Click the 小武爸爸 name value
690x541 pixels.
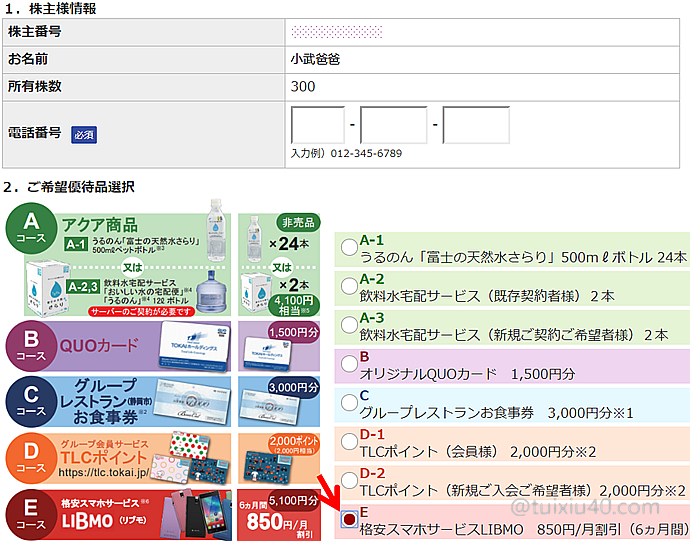315,59
